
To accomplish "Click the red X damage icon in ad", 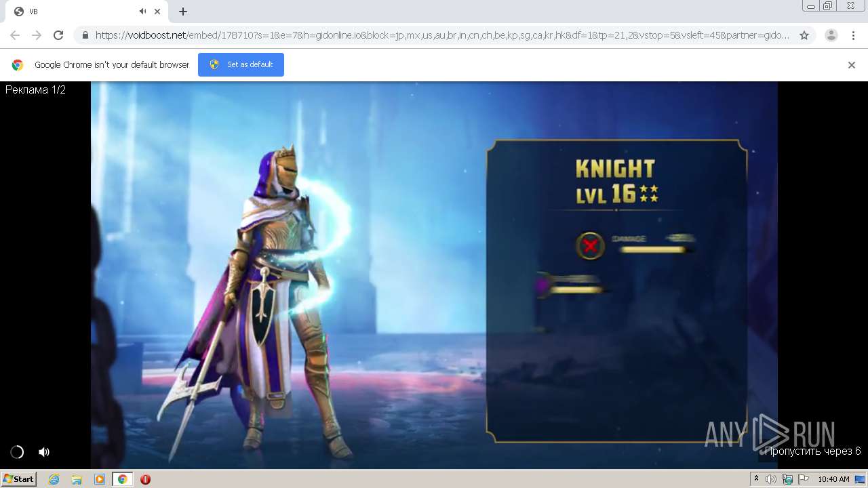I will click(590, 245).
